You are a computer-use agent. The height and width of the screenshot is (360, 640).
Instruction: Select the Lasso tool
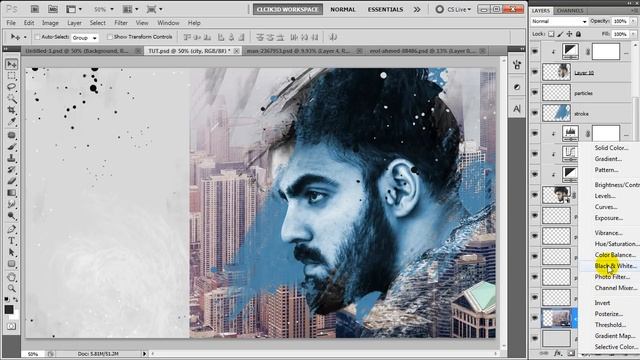[11, 87]
